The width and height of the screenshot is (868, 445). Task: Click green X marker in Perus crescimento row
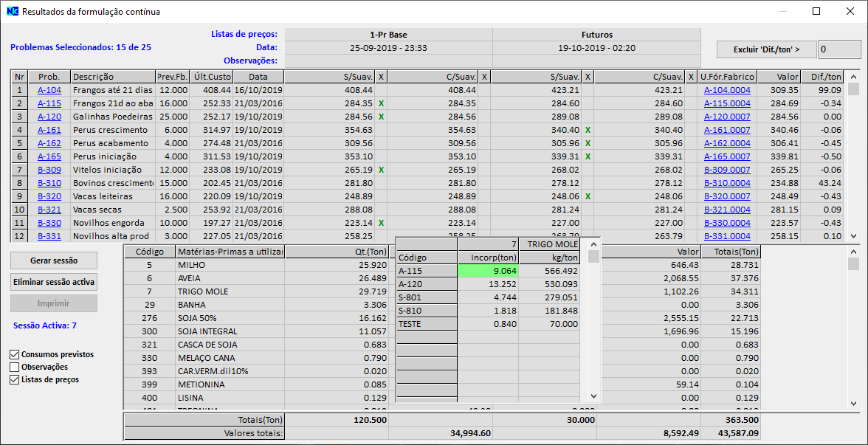[x=588, y=130]
